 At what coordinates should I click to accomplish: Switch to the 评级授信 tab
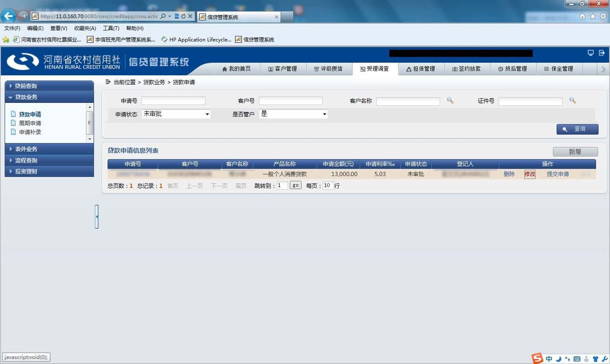[x=329, y=69]
